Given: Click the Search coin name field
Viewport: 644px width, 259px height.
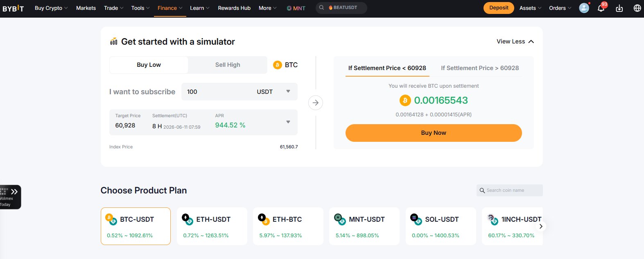Looking at the screenshot, I should pyautogui.click(x=510, y=190).
